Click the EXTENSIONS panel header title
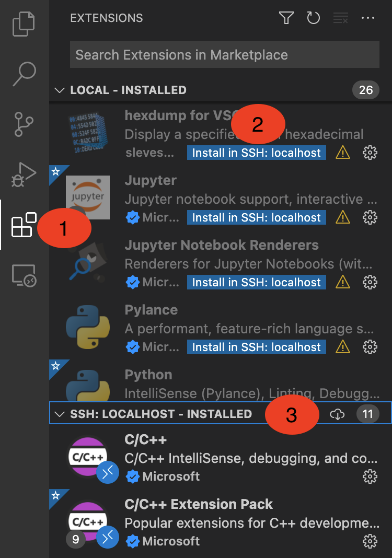Screen dimensions: 392x558 107,18
